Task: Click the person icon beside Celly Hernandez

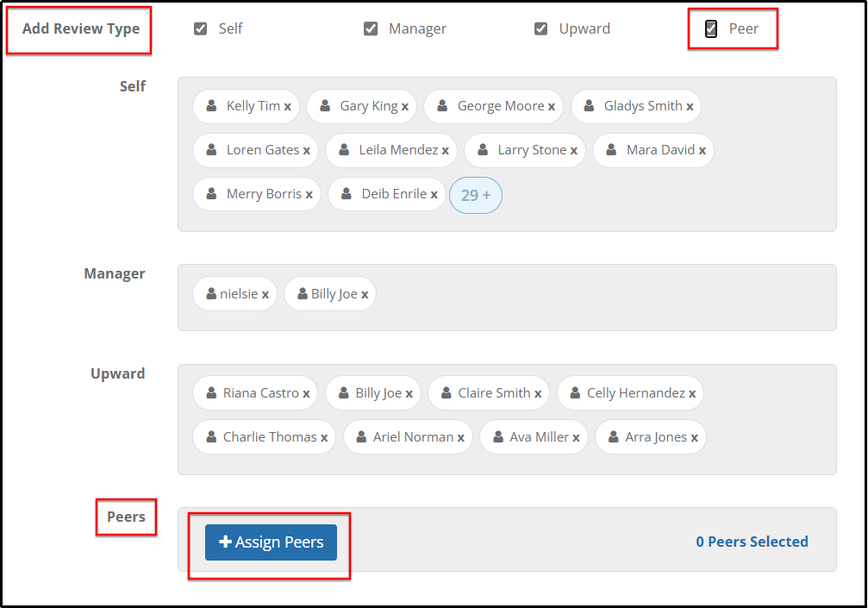Action: tap(575, 392)
